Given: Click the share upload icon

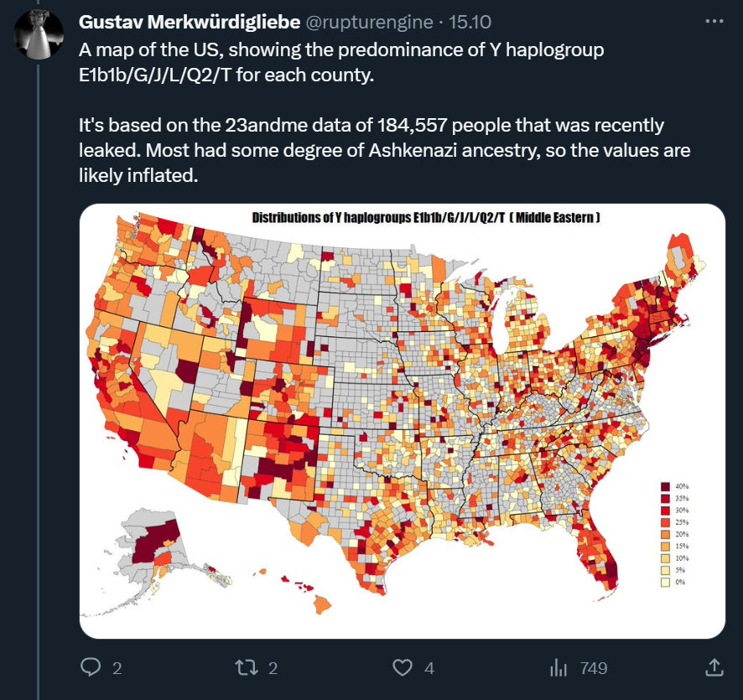Looking at the screenshot, I should (714, 666).
